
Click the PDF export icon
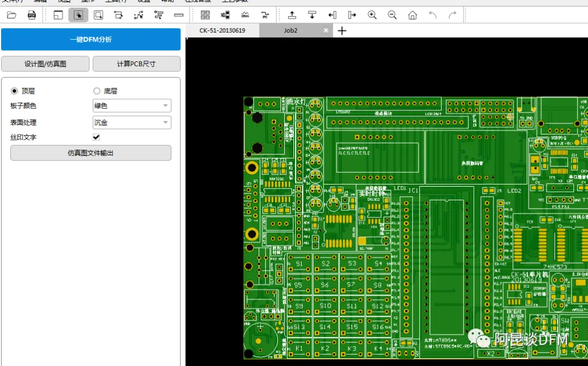click(x=32, y=15)
